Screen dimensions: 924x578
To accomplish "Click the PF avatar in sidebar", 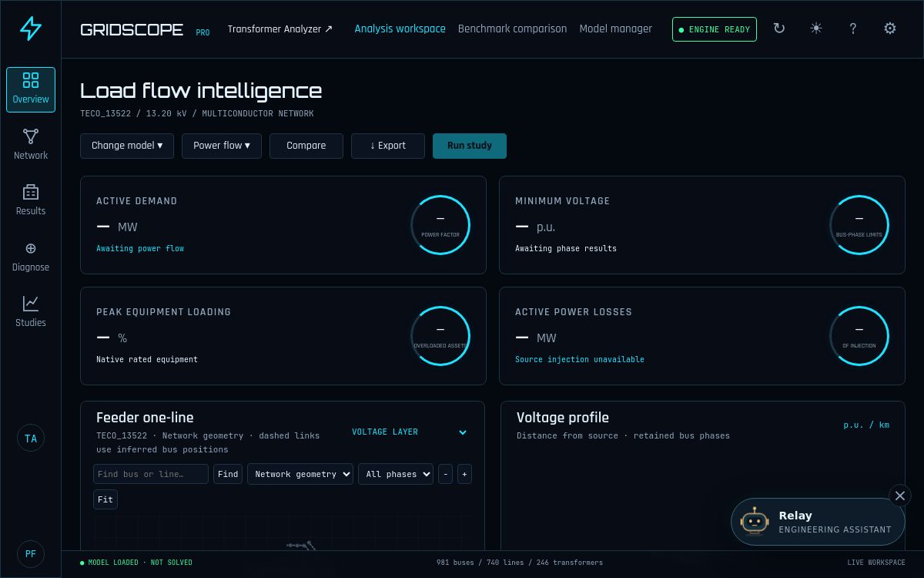I will [31, 554].
